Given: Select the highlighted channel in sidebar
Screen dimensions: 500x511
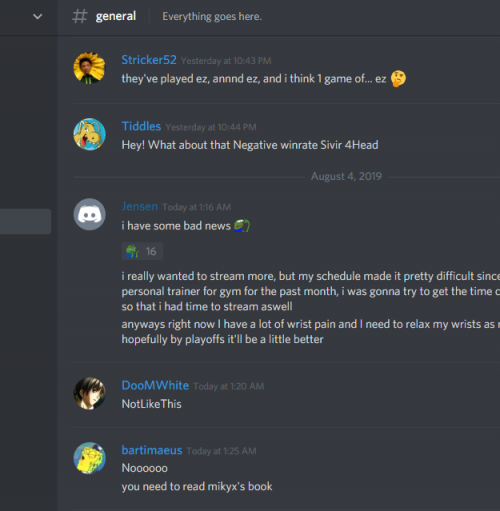Looking at the screenshot, I should (x=25, y=221).
